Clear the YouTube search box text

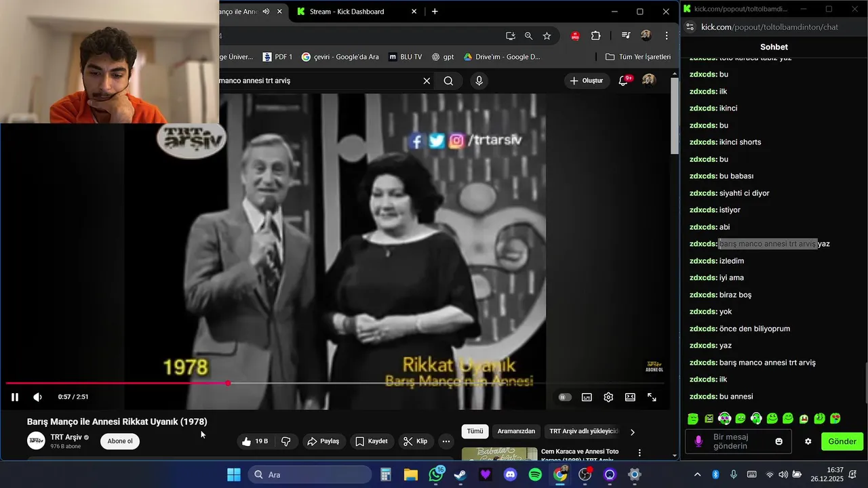click(427, 81)
